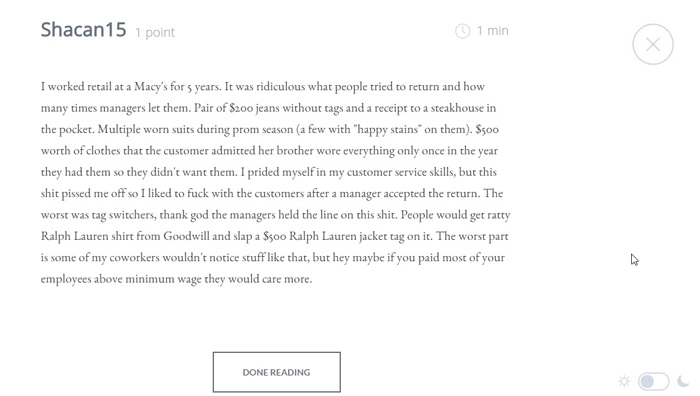This screenshot has width=700, height=396.
Task: Click the word "Macy's" in the first line
Action: pos(150,87)
